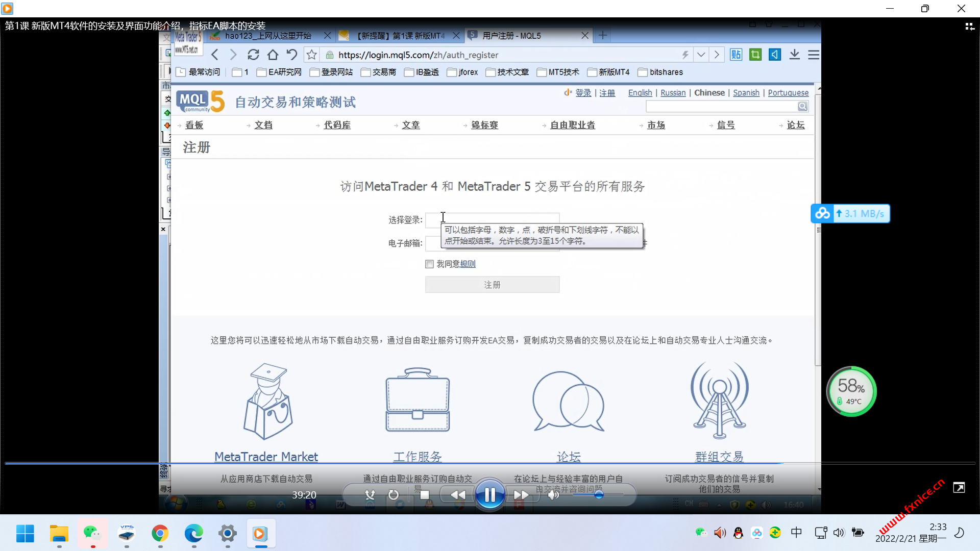Click the undo/restore arrow icon

(x=292, y=55)
